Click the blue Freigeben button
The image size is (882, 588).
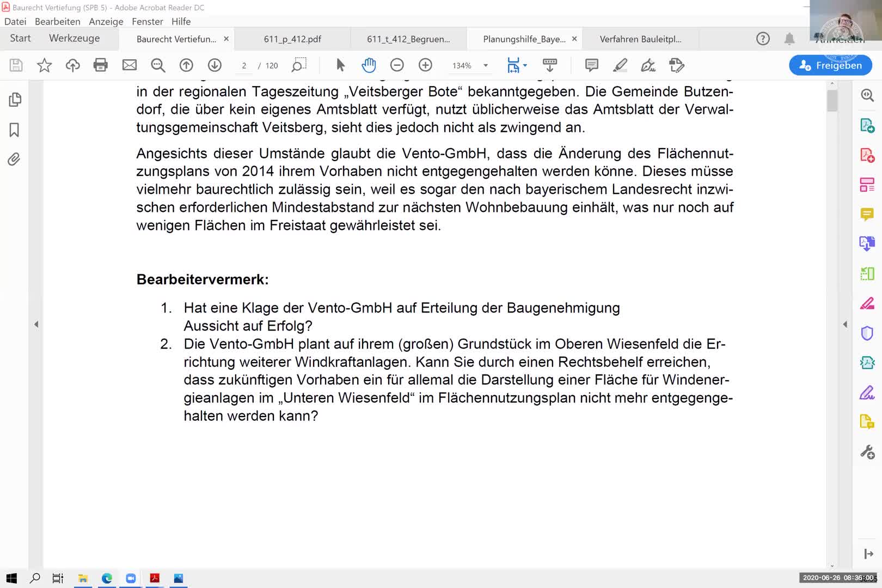830,65
